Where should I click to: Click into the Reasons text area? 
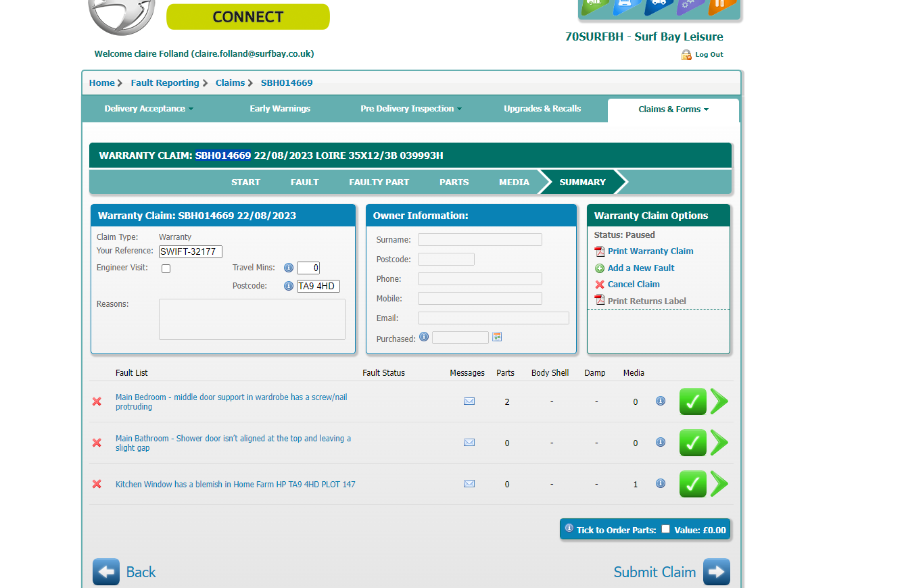pyautogui.click(x=252, y=319)
